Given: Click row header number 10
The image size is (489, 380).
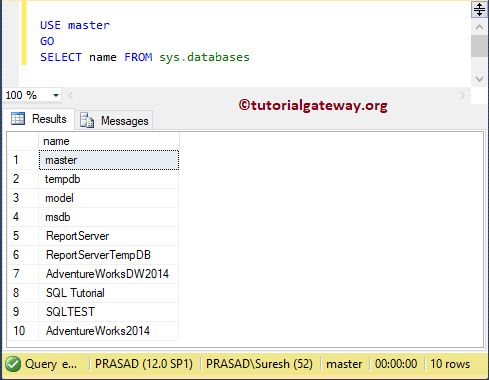Looking at the screenshot, I should tap(23, 331).
